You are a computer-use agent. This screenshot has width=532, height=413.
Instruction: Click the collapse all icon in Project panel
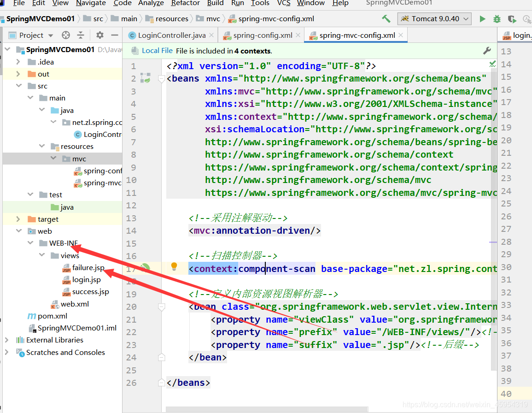(x=81, y=35)
